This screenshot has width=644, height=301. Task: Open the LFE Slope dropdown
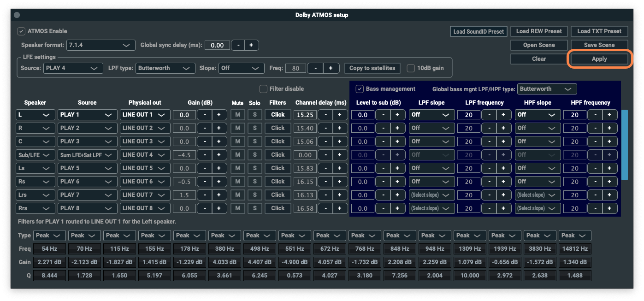[x=242, y=68]
